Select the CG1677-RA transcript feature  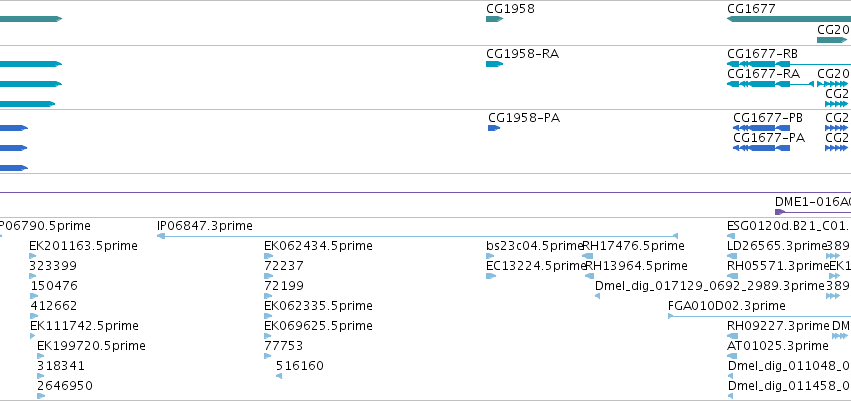point(771,84)
